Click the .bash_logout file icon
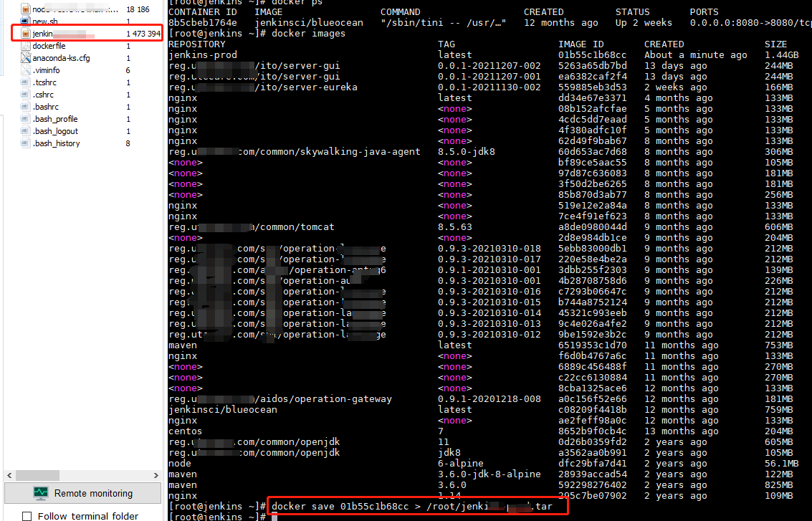This screenshot has height=521, width=812. 25,131
